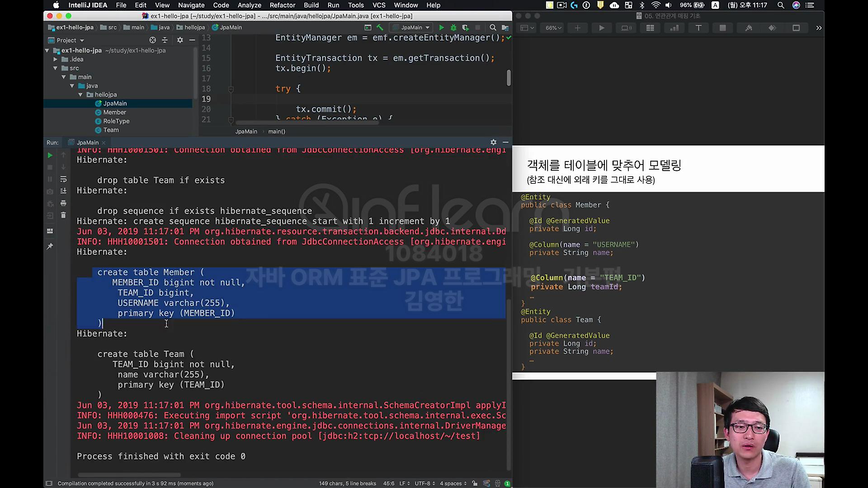The width and height of the screenshot is (868, 488).
Task: Start debugging with the bug icon
Action: 452,28
